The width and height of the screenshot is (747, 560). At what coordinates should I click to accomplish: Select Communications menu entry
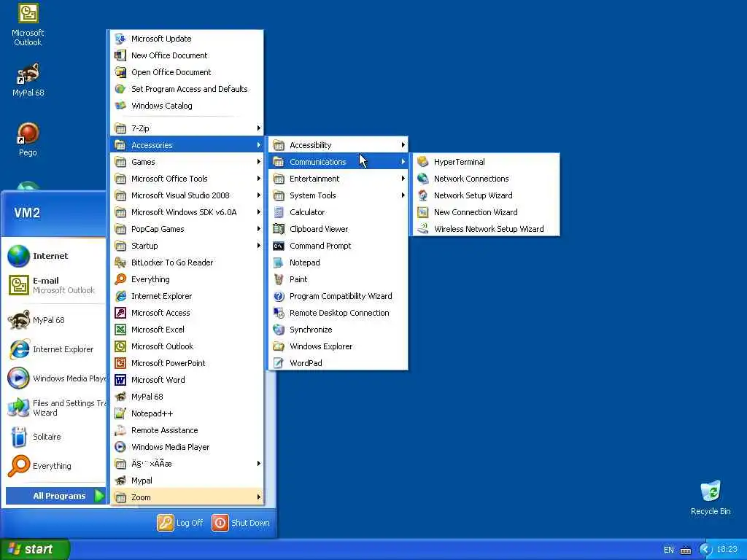(x=338, y=162)
